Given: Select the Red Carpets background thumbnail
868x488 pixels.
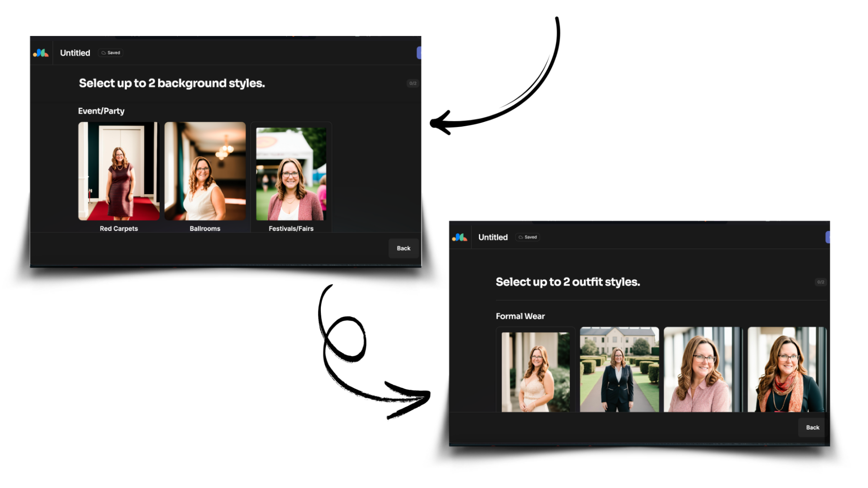Looking at the screenshot, I should tap(119, 171).
